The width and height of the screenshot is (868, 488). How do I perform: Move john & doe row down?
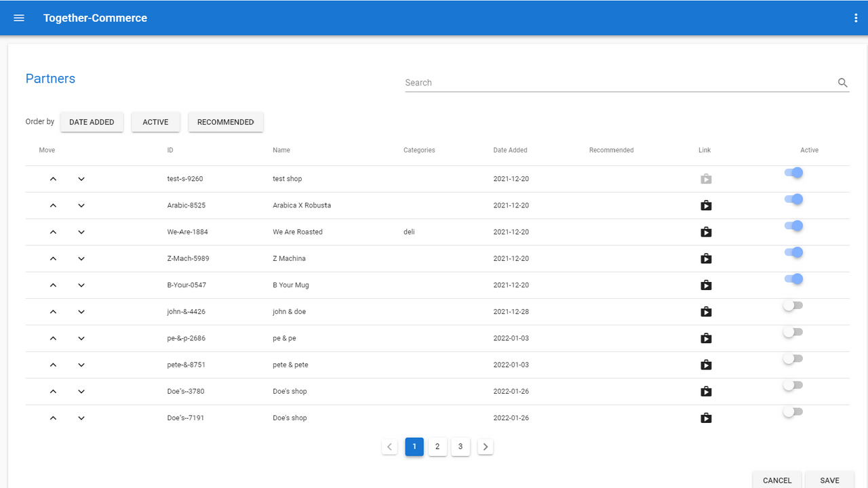(81, 312)
